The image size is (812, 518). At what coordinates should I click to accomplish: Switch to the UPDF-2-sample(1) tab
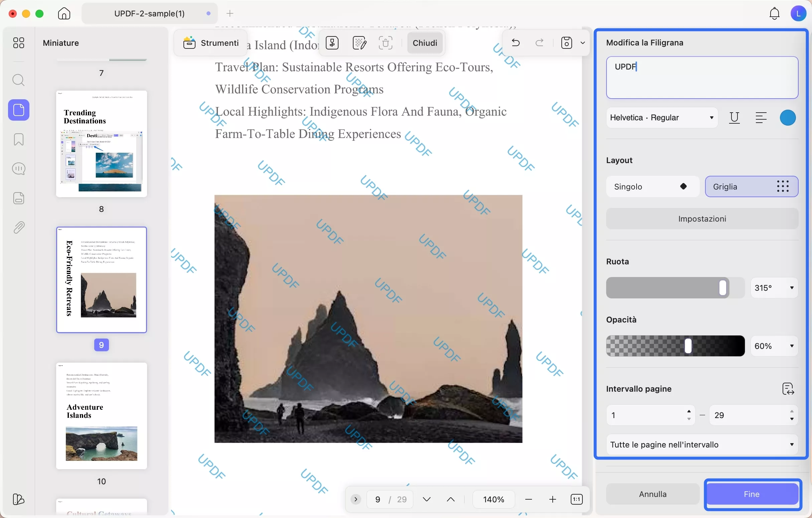click(149, 13)
